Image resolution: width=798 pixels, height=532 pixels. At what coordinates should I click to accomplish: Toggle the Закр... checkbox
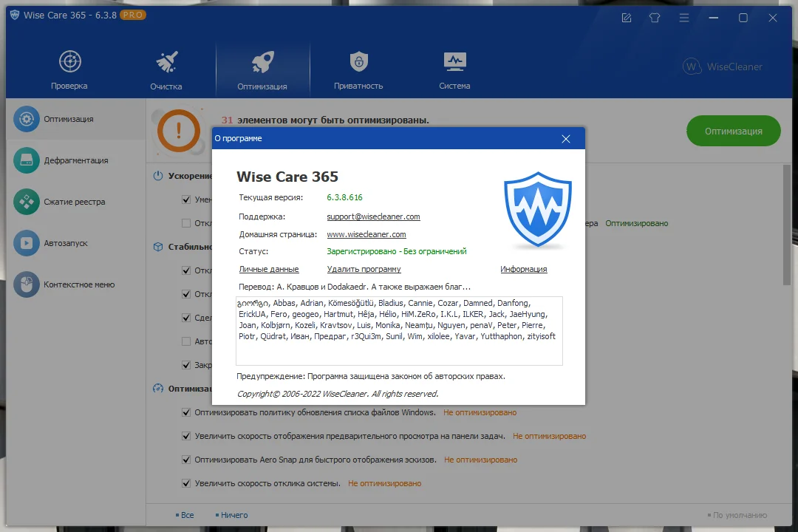(186, 365)
